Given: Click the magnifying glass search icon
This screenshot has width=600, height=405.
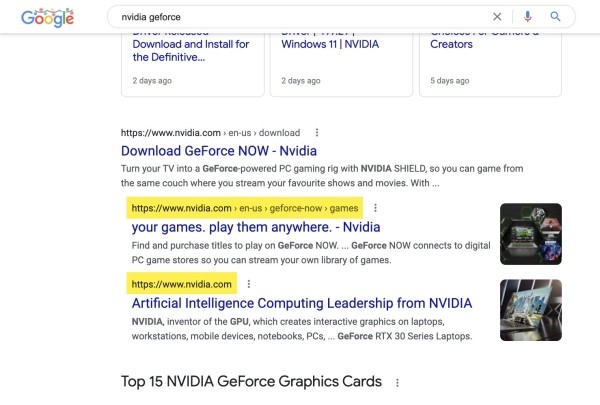Looking at the screenshot, I should click(x=556, y=17).
